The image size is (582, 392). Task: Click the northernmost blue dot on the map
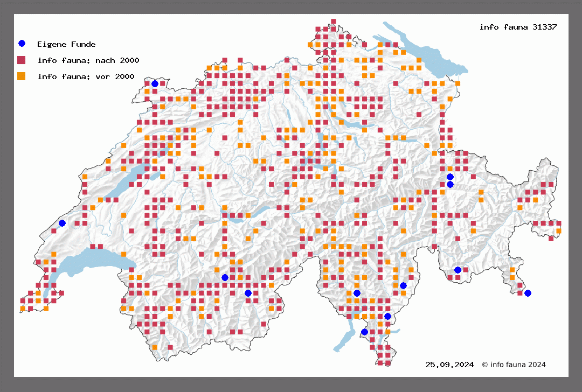point(155,83)
